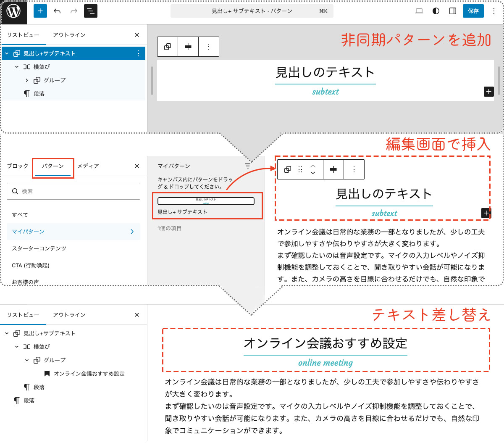Collapse the bottom 横並び tree item
The height and width of the screenshot is (443, 504).
pyautogui.click(x=17, y=347)
